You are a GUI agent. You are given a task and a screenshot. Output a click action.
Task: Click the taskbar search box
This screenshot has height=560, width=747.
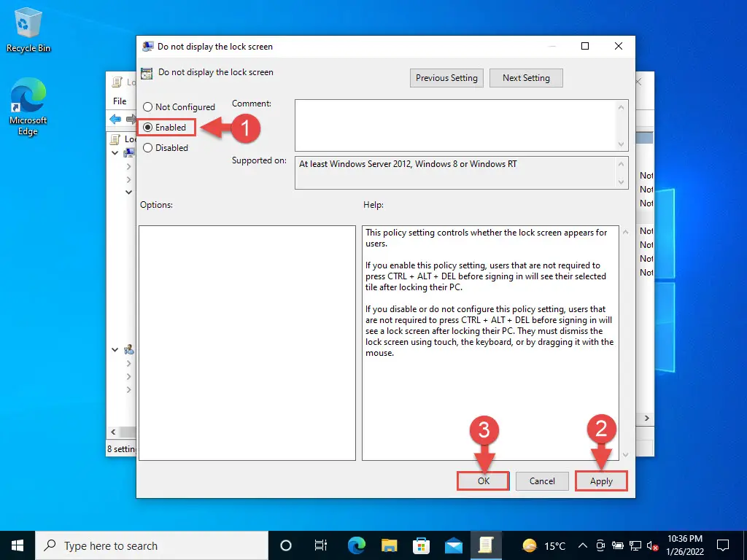coord(146,545)
